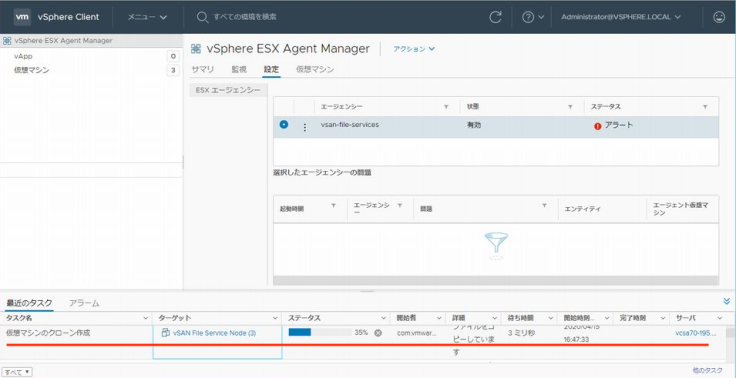Filter the エージェンシー column
Viewport: 736px width, 378px height.
(446, 107)
